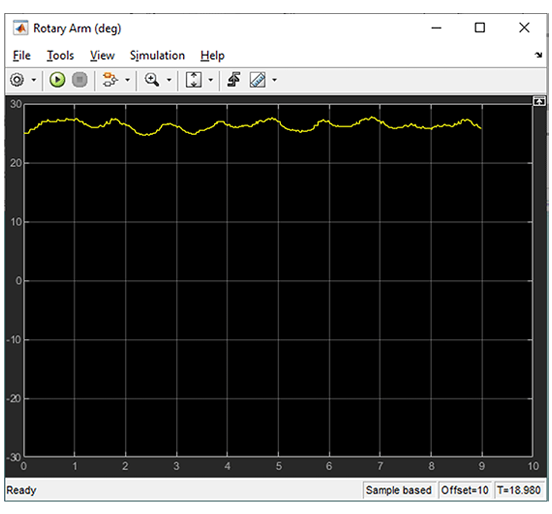Viewport: 552px width, 514px height.
Task: Expand the configuration properties dropdown arrow
Action: point(34,80)
